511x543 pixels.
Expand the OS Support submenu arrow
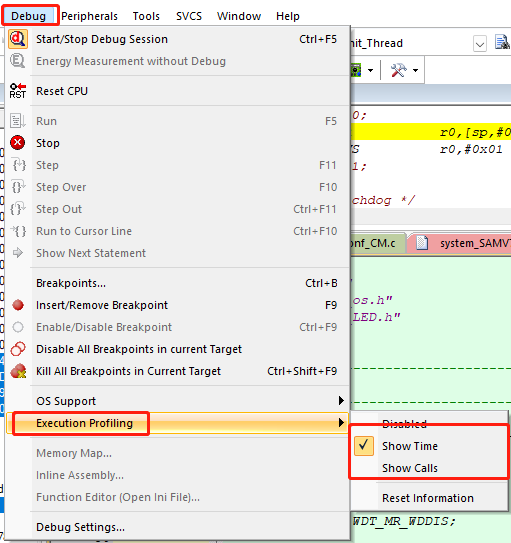[x=341, y=401]
